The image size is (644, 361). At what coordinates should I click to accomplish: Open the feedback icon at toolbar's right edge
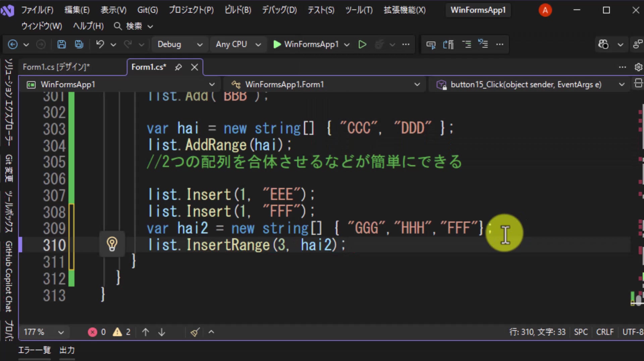tap(637, 44)
